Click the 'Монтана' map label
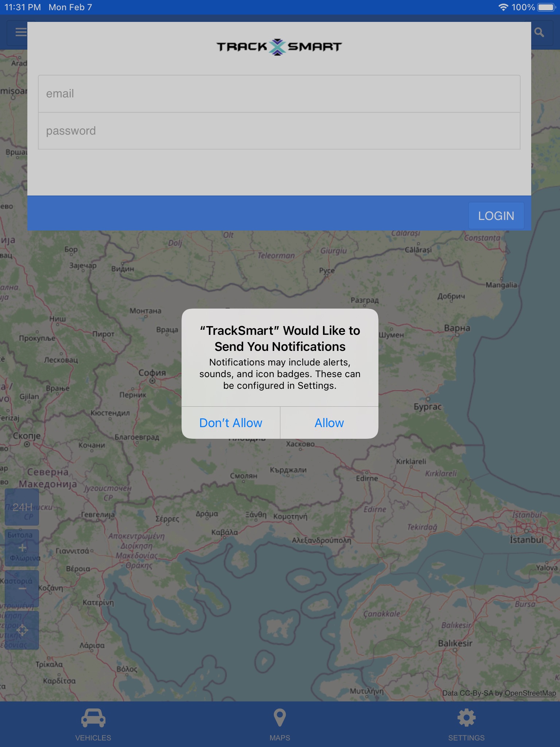 145,311
